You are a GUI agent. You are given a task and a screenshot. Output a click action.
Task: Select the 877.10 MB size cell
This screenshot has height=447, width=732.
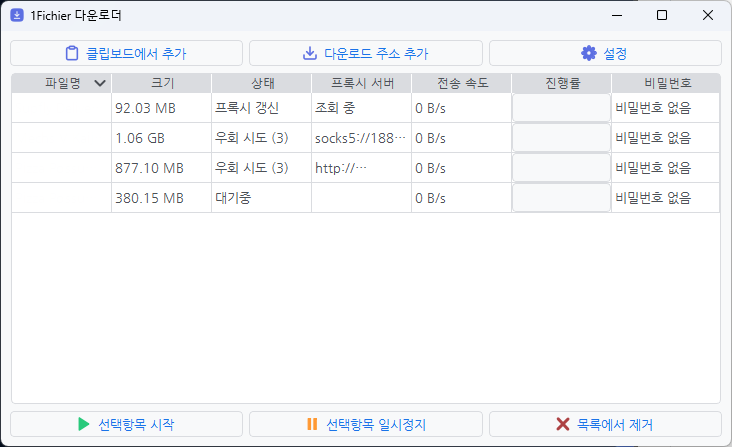[x=162, y=168]
